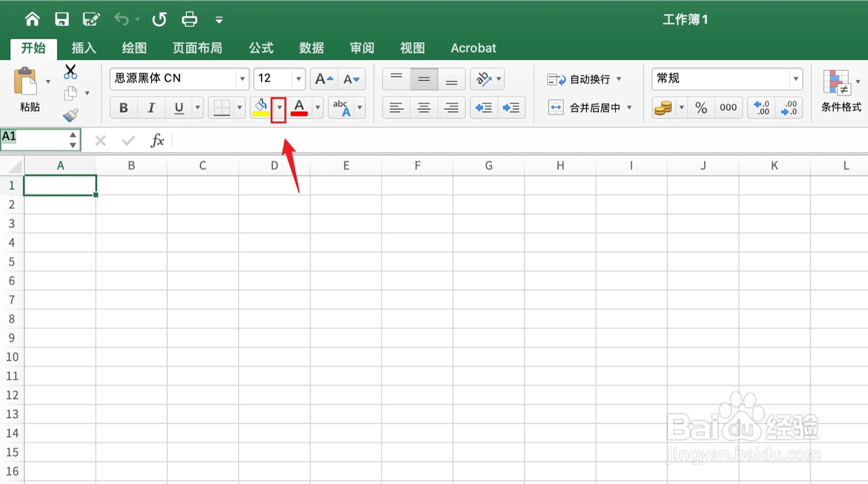Screen dimensions: 868x484
Task: Toggle underline formatting
Action: (x=179, y=108)
